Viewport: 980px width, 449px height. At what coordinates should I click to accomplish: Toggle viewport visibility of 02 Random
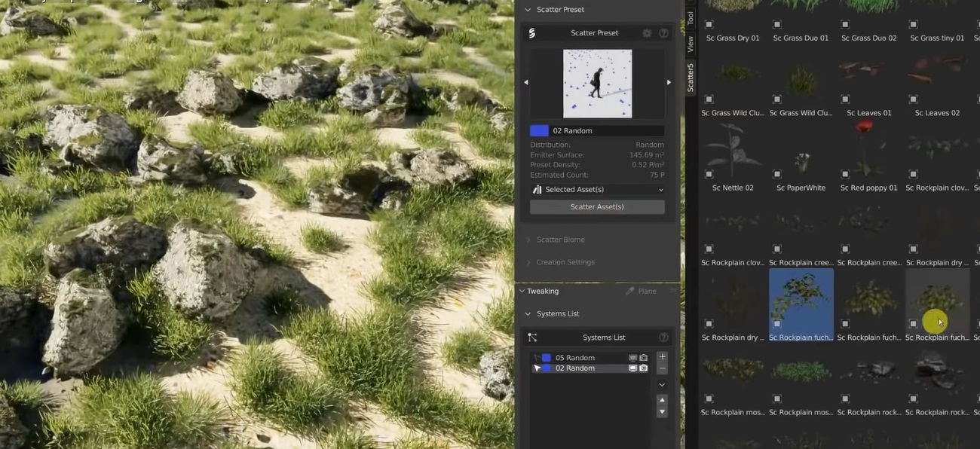633,368
